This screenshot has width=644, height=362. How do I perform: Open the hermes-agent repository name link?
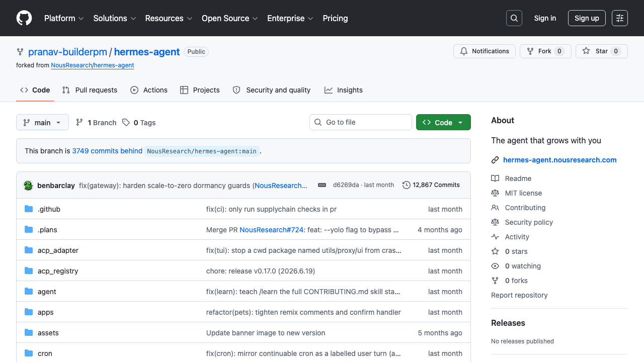tap(147, 52)
